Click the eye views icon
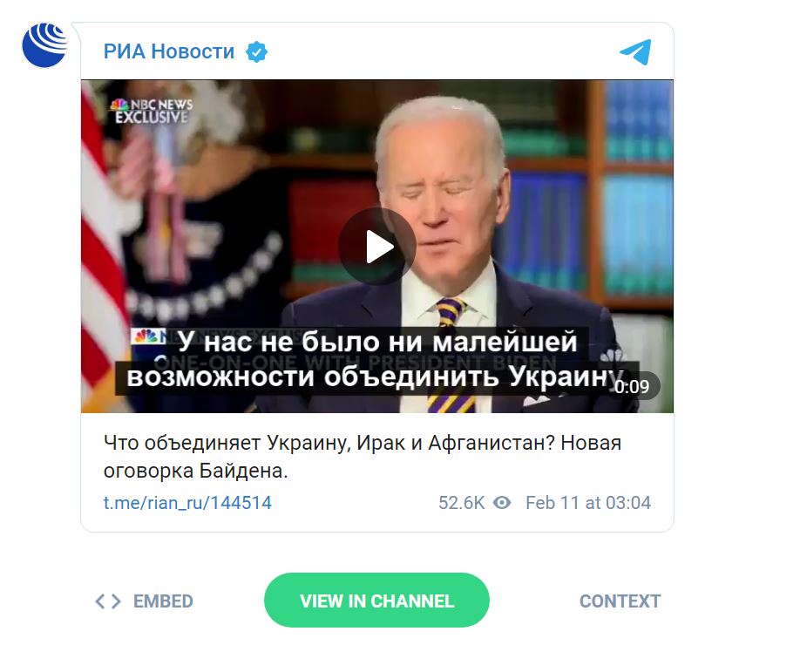800x672 pixels. click(502, 503)
